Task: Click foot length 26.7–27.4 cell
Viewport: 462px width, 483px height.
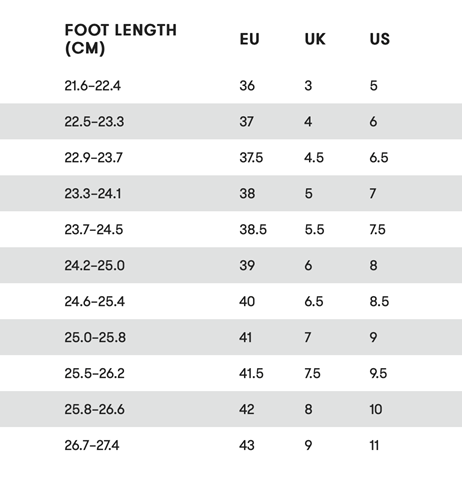Action: [x=92, y=445]
